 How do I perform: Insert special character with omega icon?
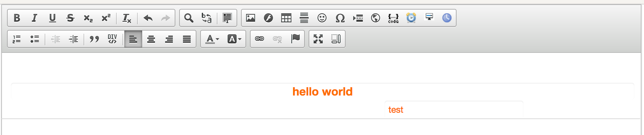tap(340, 18)
